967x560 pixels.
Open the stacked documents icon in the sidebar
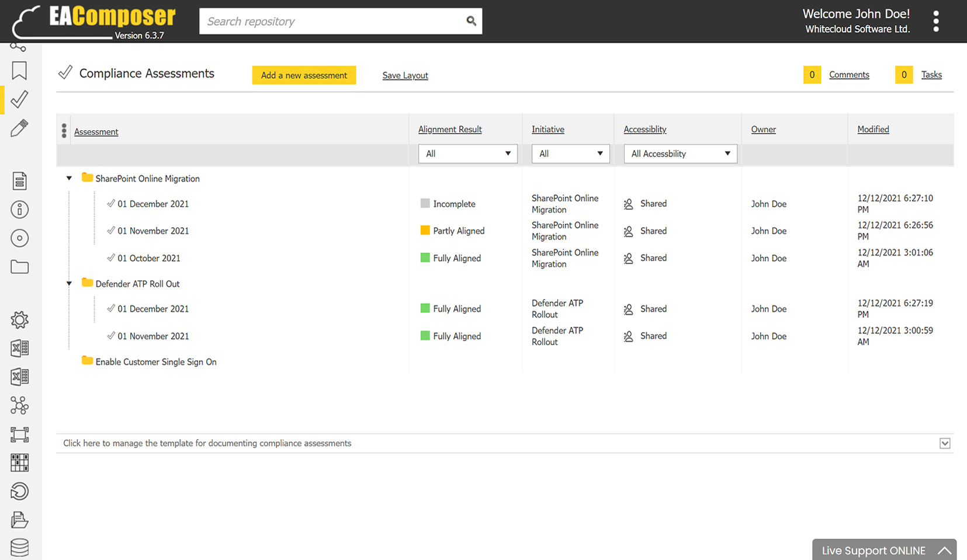point(19,520)
